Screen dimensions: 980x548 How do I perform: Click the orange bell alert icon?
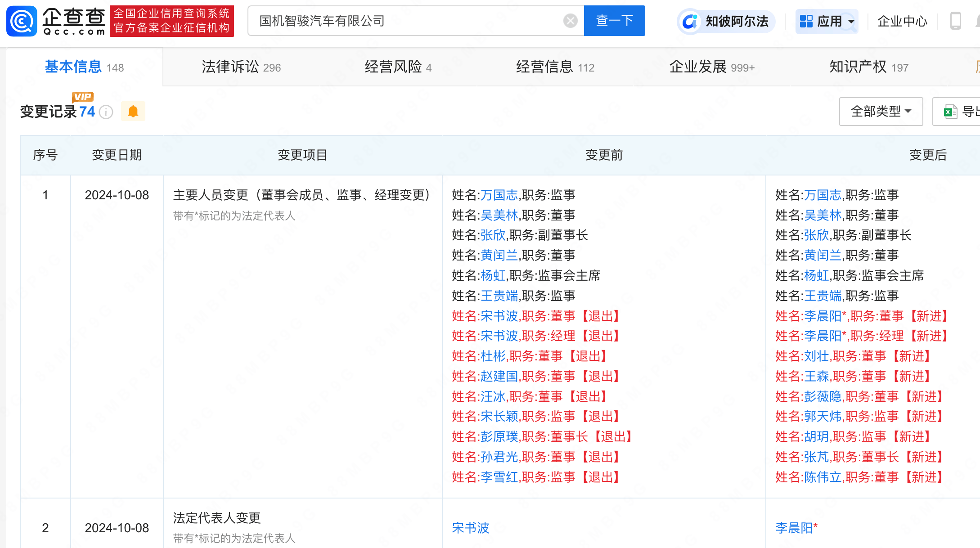click(x=133, y=111)
